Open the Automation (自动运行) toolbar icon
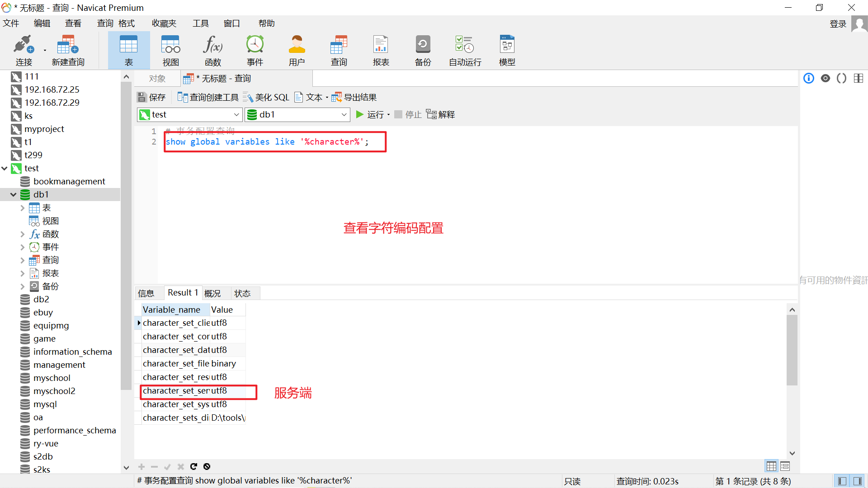The width and height of the screenshot is (868, 488). tap(465, 50)
